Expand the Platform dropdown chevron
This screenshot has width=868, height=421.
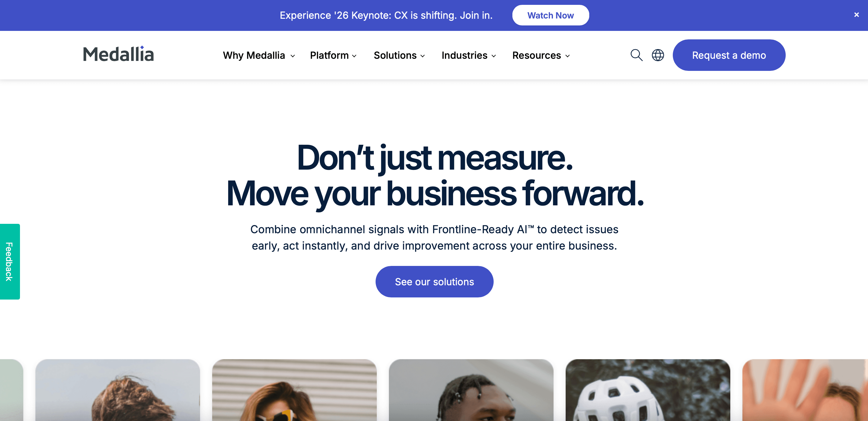pyautogui.click(x=354, y=56)
